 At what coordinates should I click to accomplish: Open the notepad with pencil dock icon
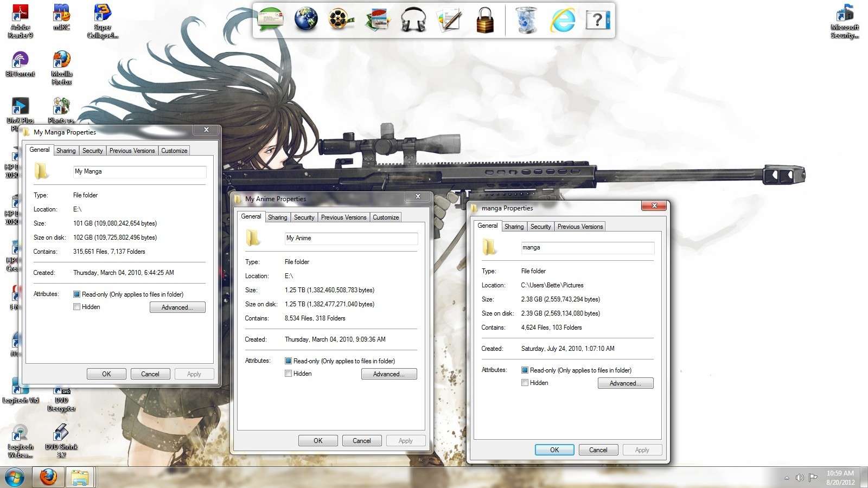(449, 21)
